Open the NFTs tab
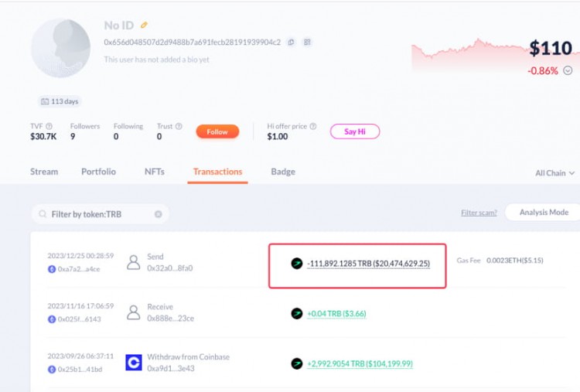580x392 pixels. (x=154, y=172)
